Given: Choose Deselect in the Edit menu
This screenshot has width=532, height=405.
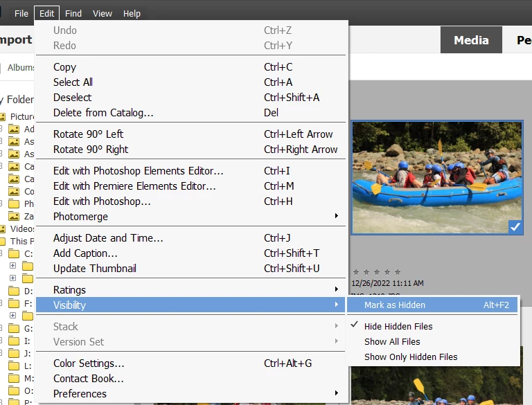Looking at the screenshot, I should coord(192,98).
